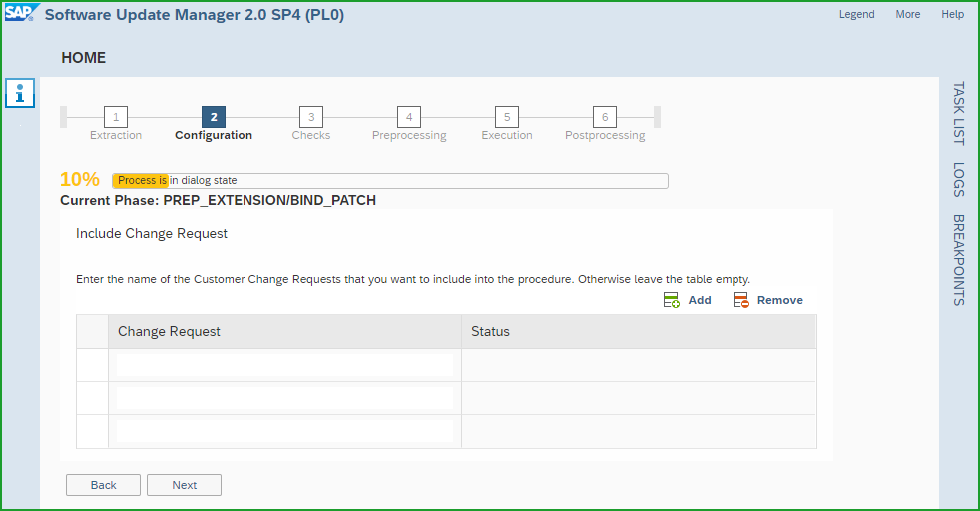Click the Add label
980x511 pixels.
[x=700, y=300]
